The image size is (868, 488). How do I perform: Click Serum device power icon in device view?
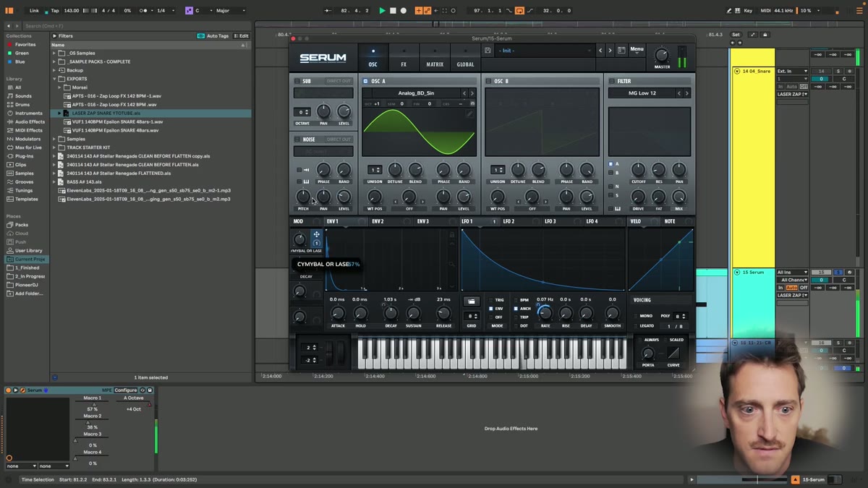click(x=9, y=390)
